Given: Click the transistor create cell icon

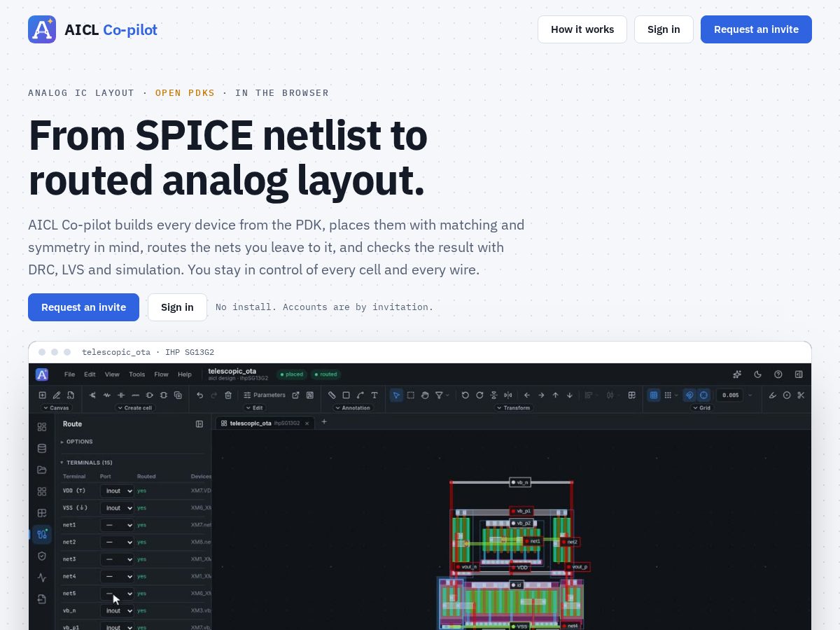Looking at the screenshot, I should 92,395.
